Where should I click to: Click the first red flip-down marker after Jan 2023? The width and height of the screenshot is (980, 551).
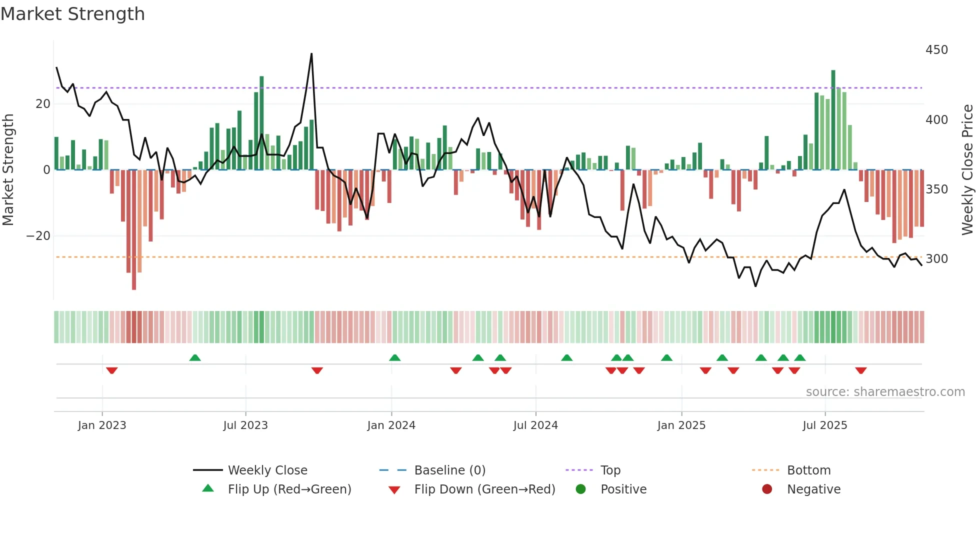(111, 370)
